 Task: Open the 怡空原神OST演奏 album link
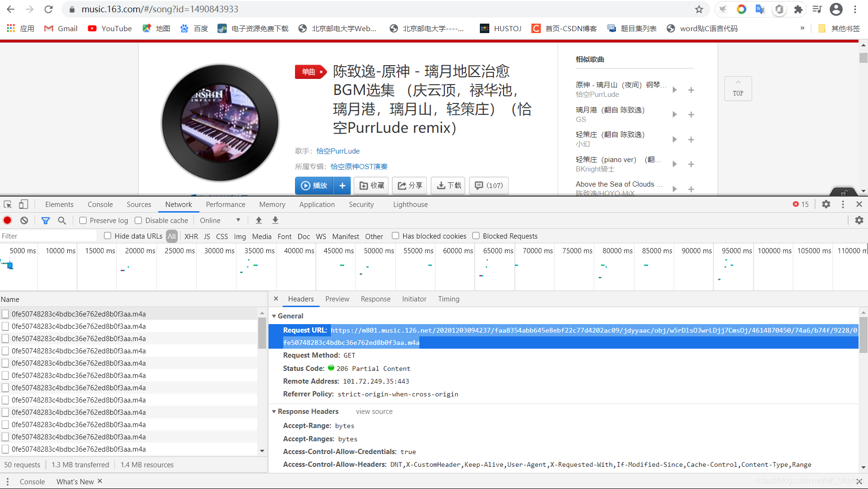pos(359,166)
